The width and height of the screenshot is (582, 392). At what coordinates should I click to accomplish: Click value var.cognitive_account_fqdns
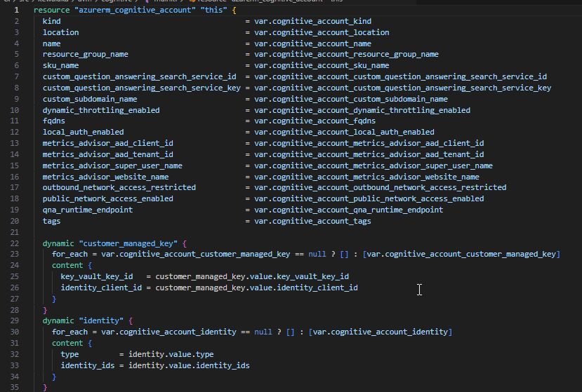click(x=315, y=121)
